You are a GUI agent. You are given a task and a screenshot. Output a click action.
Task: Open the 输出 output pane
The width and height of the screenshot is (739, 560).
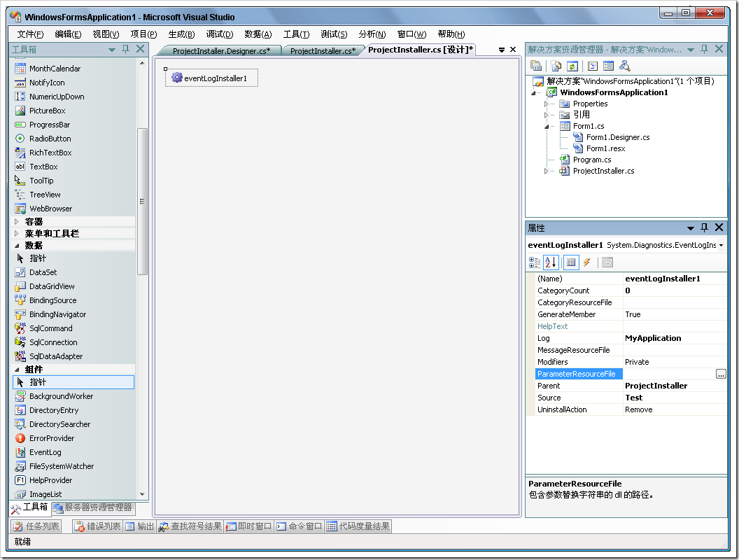(x=139, y=526)
